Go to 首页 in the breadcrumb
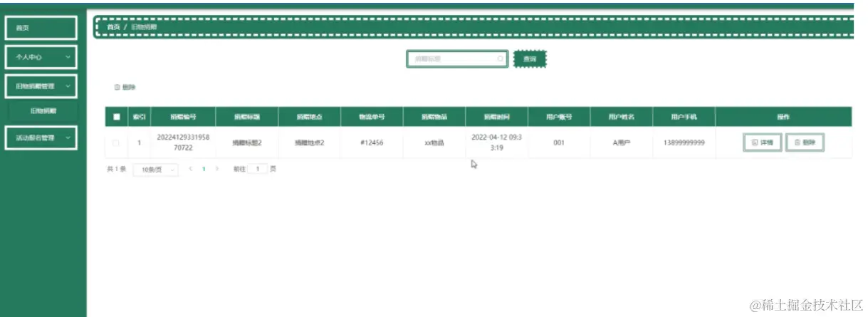The height and width of the screenshot is (317, 868). [x=113, y=26]
